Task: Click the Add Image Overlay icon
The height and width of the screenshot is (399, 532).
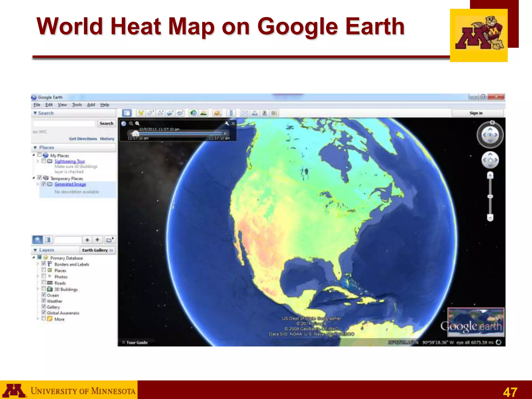Action: 170,113
